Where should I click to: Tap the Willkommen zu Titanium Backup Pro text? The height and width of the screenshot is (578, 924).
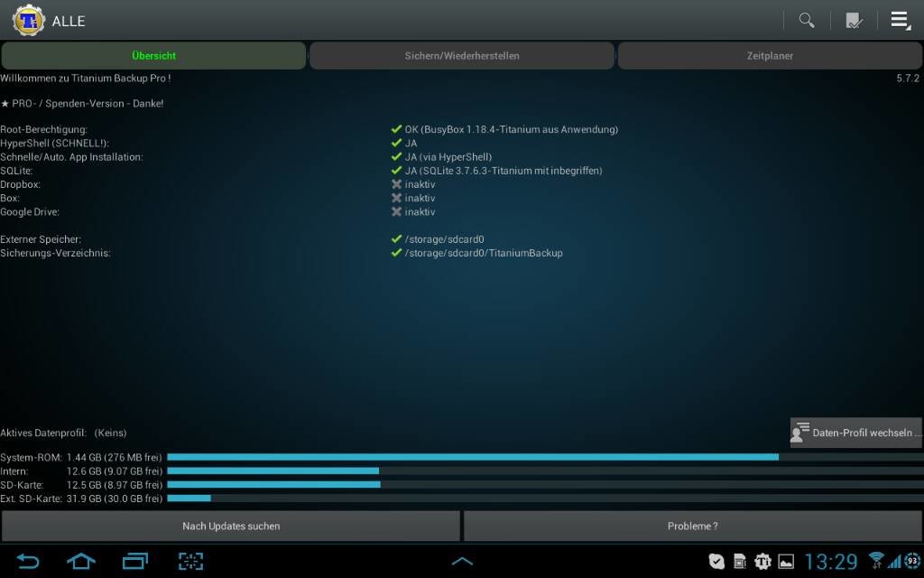pyautogui.click(x=86, y=78)
